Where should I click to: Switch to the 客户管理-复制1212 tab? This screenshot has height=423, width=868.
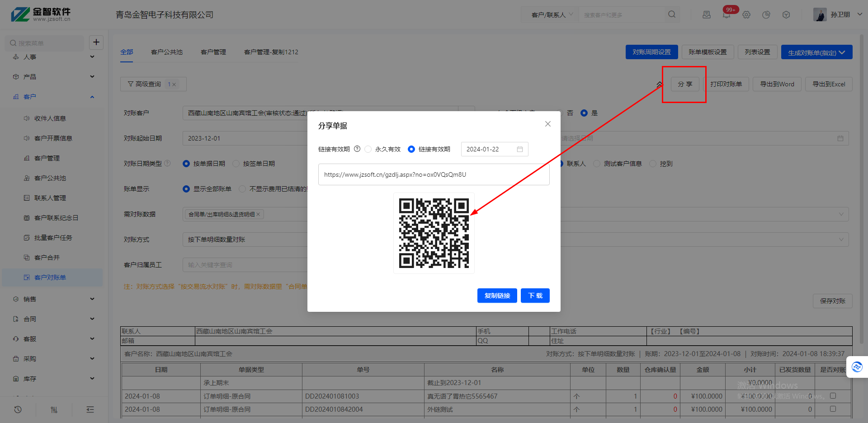pos(271,52)
